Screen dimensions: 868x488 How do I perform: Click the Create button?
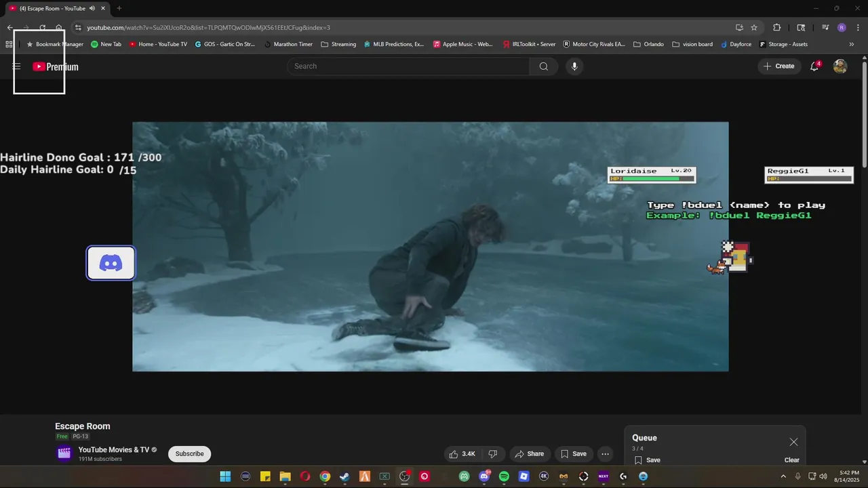click(779, 66)
